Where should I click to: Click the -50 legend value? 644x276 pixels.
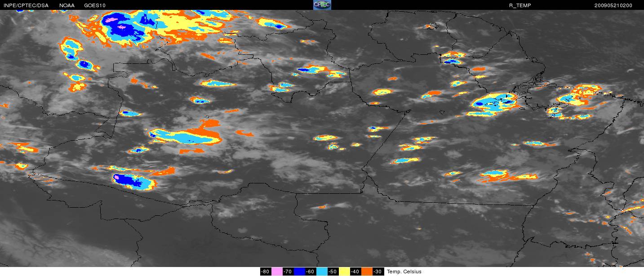click(x=333, y=272)
